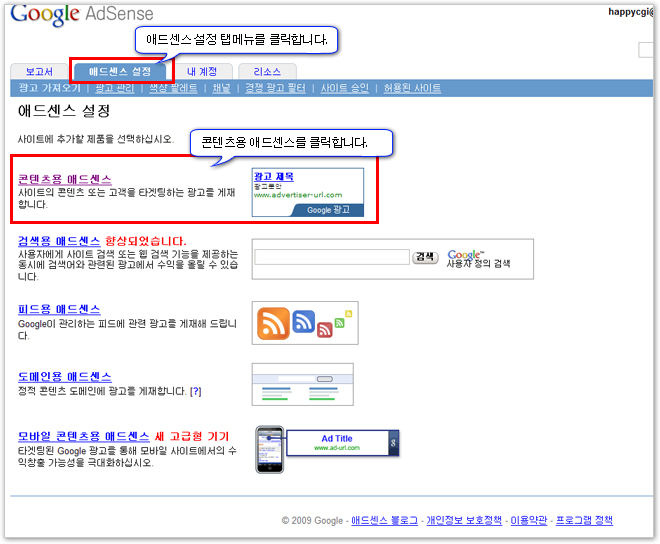Click the 검색 button in search preview
The image size is (660, 544).
tap(425, 257)
